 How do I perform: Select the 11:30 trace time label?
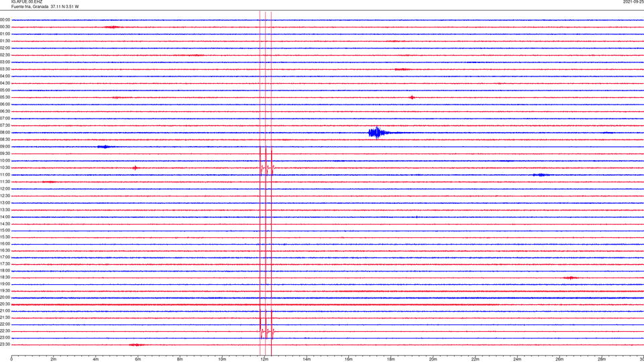(5, 182)
